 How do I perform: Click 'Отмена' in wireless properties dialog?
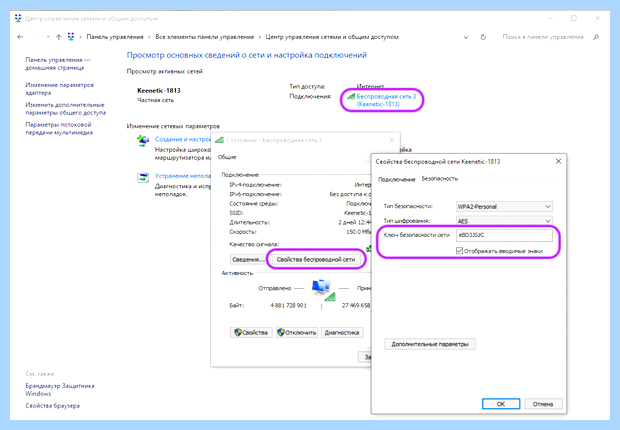[543, 404]
